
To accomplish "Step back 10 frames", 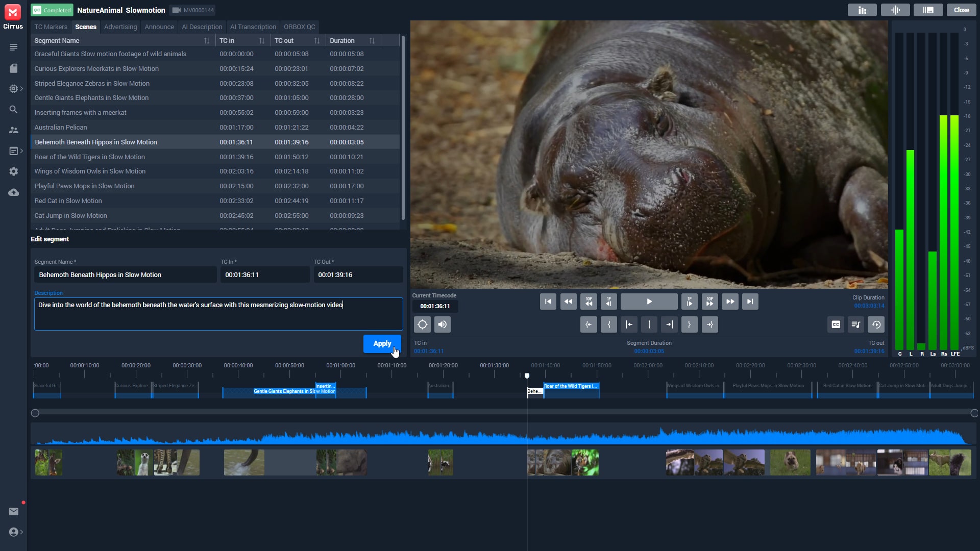I will 589,302.
